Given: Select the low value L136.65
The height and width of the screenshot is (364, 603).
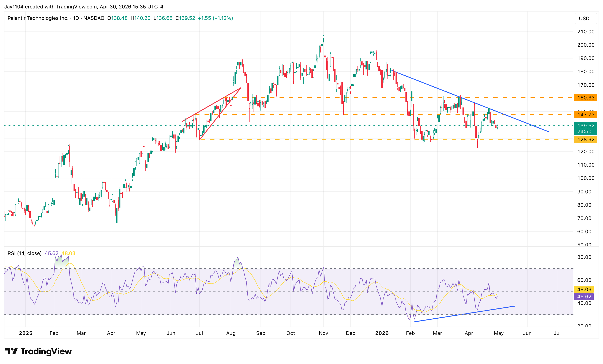Looking at the screenshot, I should (x=163, y=18).
